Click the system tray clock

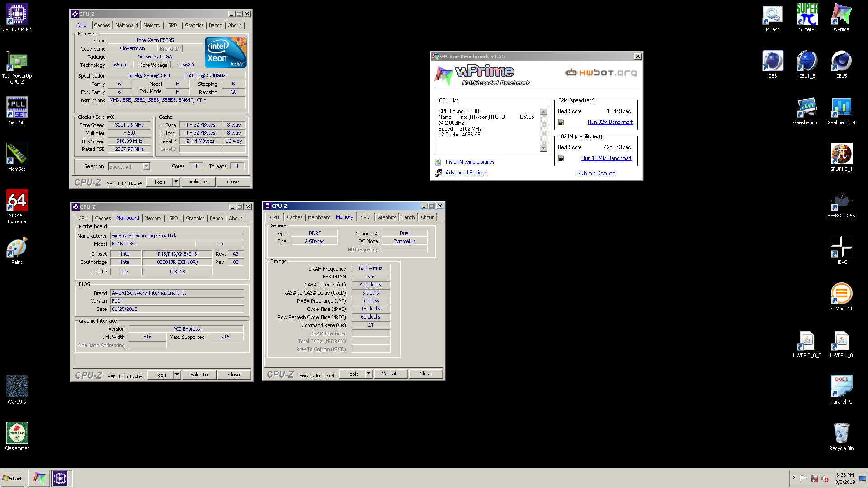point(845,479)
